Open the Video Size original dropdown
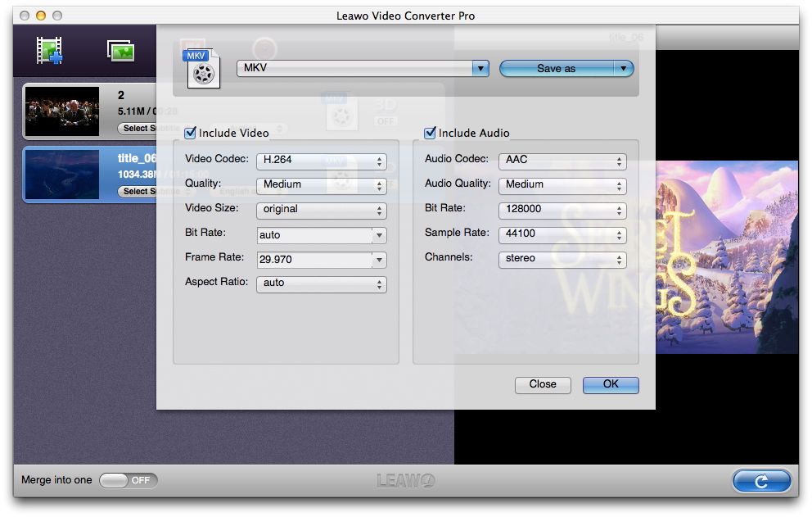Image resolution: width=812 pixels, height=517 pixels. tap(322, 210)
